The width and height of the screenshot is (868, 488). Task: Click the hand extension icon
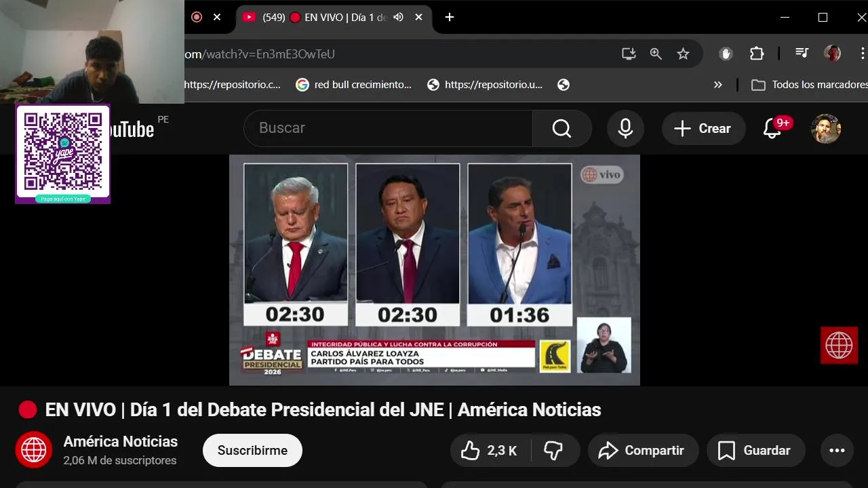726,54
